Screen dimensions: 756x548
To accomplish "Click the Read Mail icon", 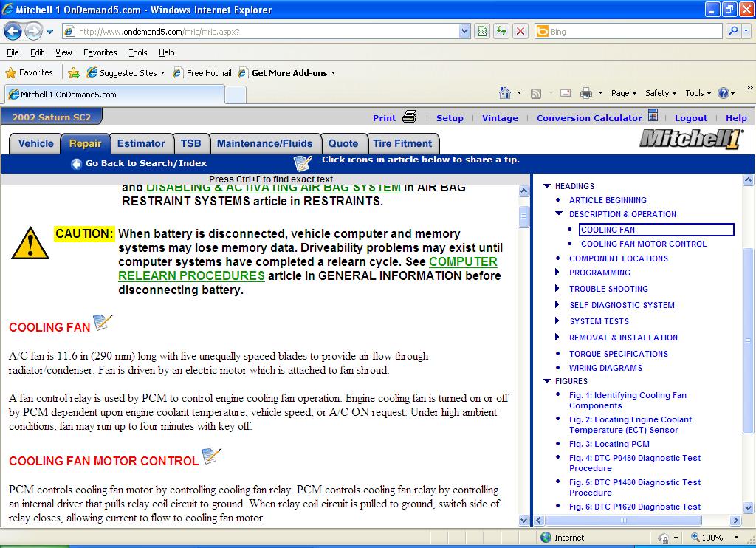I will click(566, 93).
